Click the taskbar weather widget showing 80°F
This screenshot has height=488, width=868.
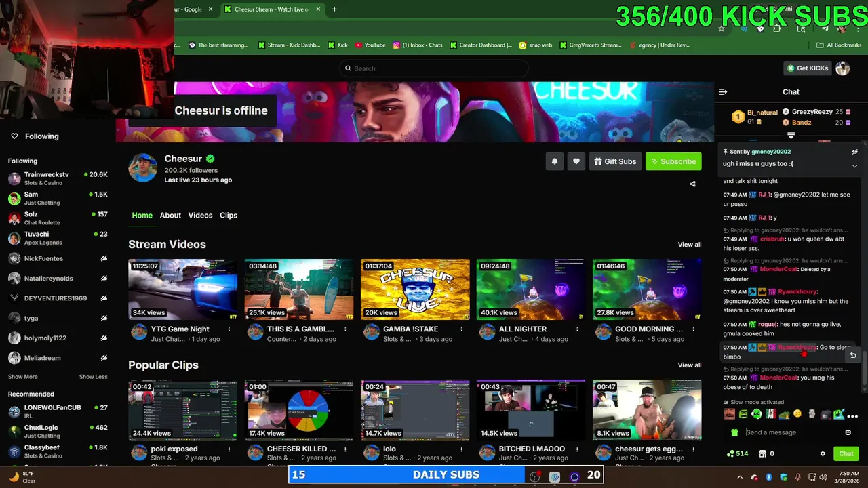point(22,476)
